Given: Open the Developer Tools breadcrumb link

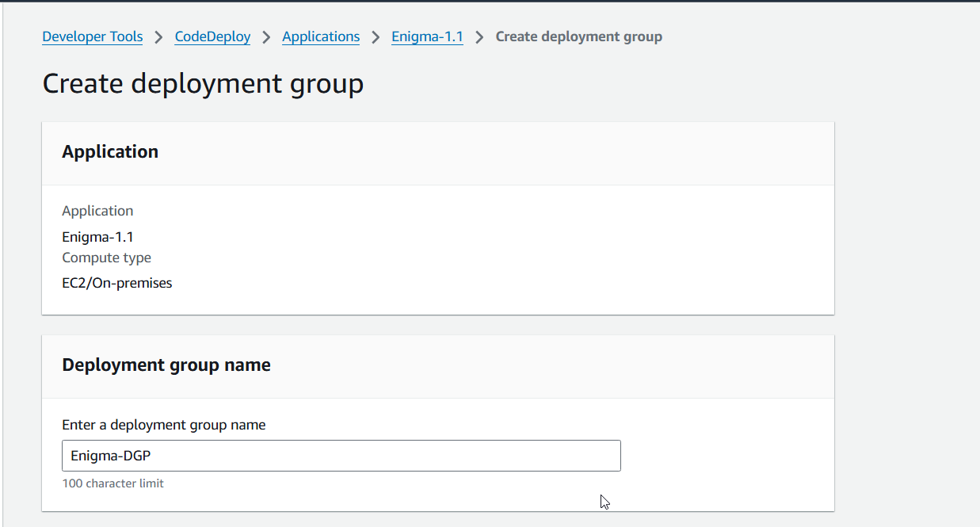Looking at the screenshot, I should [93, 36].
